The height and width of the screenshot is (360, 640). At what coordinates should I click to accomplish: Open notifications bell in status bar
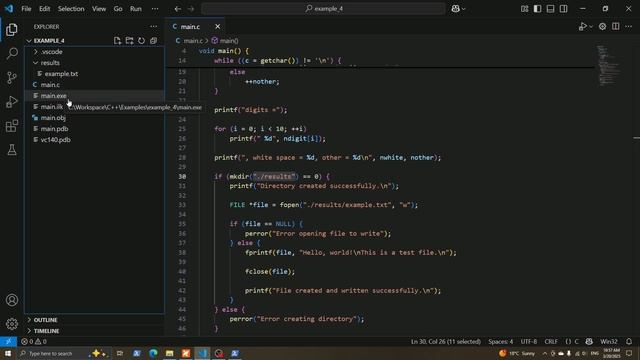tap(629, 342)
